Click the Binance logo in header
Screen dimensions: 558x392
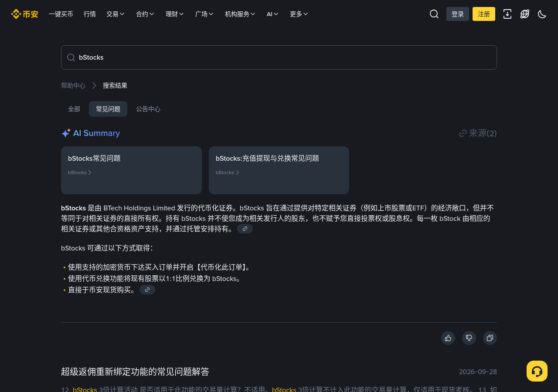24,14
